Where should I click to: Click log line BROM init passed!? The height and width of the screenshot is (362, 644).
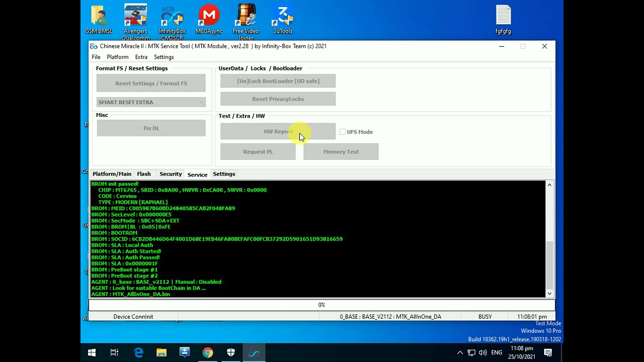[115, 184]
